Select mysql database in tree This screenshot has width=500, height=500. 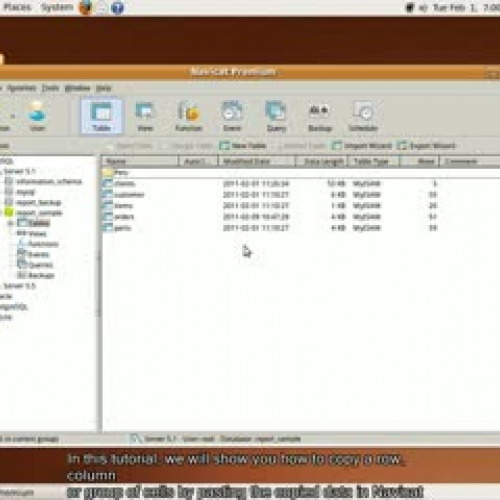pyautogui.click(x=25, y=192)
